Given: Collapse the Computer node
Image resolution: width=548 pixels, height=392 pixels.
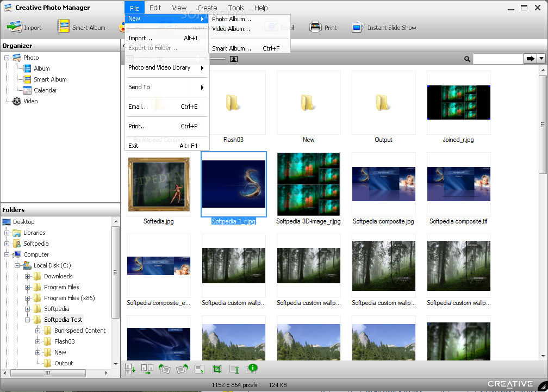Looking at the screenshot, I should coord(7,254).
